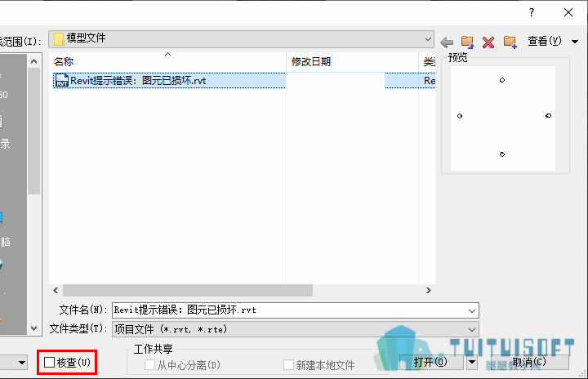Viewport: 588px width, 379px height.
Task: Expand the arrow next to 查看(V)
Action: click(x=574, y=42)
